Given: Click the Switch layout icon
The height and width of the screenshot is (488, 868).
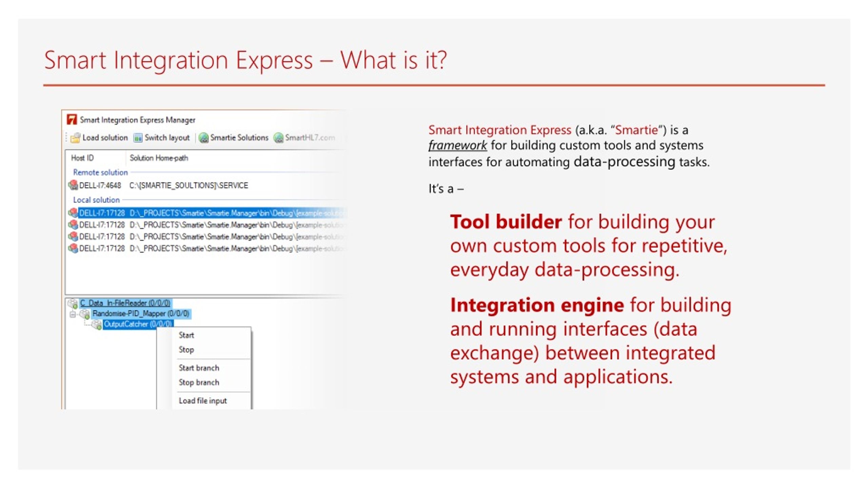Looking at the screenshot, I should pyautogui.click(x=138, y=138).
